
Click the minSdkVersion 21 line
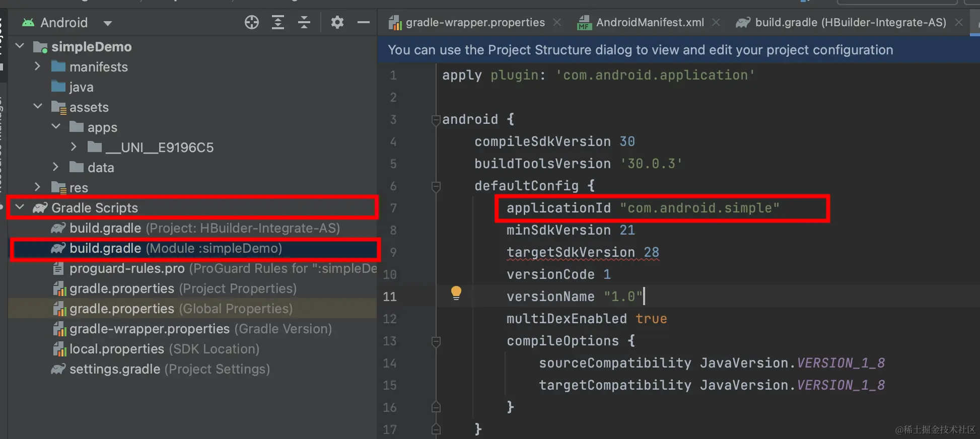click(571, 230)
